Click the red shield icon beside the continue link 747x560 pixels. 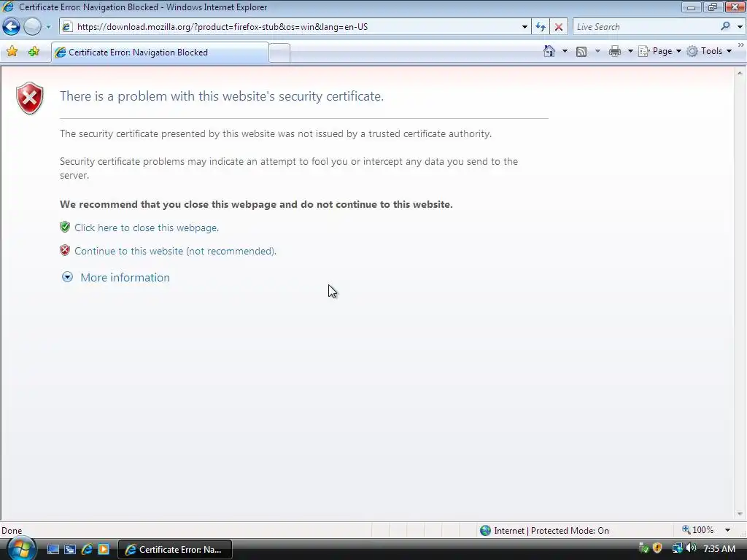click(x=65, y=250)
